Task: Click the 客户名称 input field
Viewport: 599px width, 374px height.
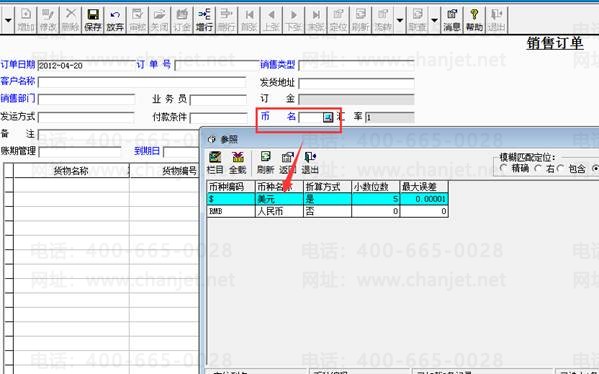Action: (142, 82)
